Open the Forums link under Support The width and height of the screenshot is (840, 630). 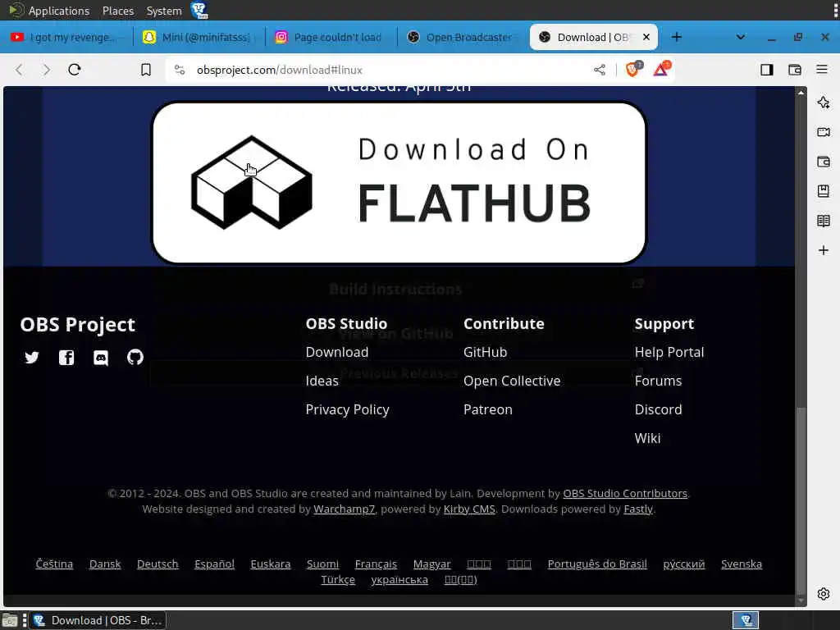[x=658, y=381]
